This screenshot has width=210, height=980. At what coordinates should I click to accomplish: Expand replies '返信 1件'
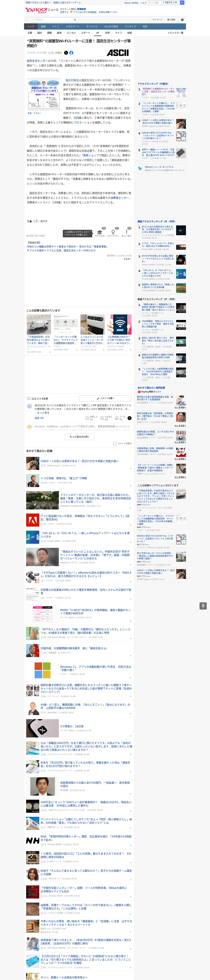(x=39, y=418)
